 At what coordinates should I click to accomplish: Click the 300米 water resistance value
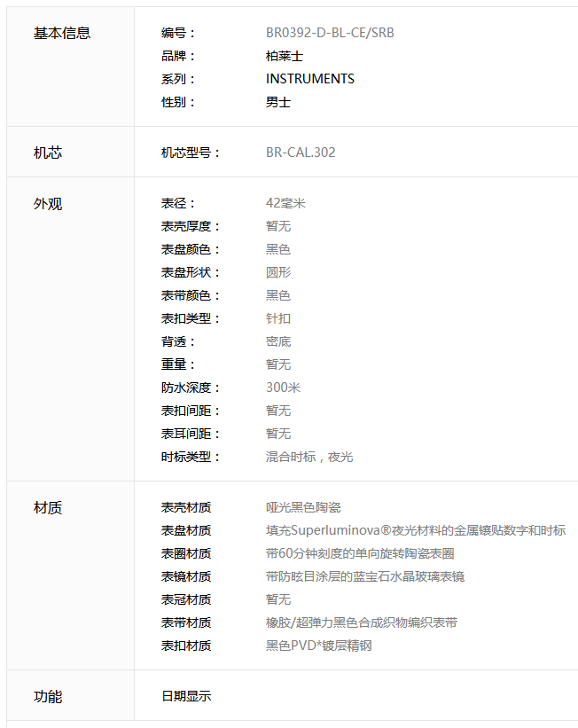pos(284,387)
